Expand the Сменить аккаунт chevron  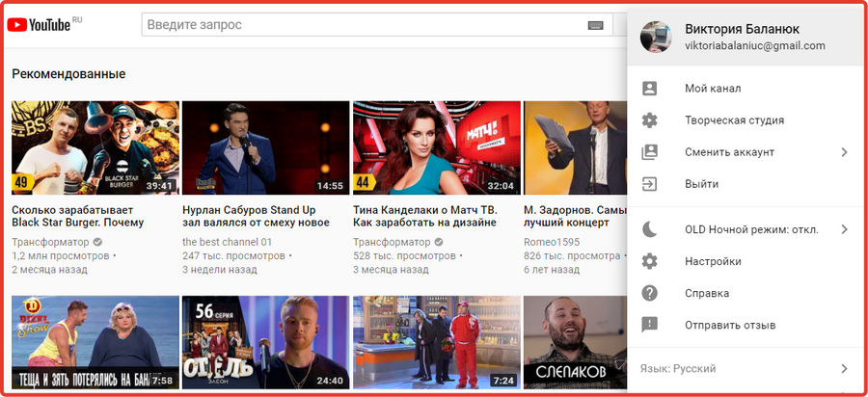pos(844,152)
